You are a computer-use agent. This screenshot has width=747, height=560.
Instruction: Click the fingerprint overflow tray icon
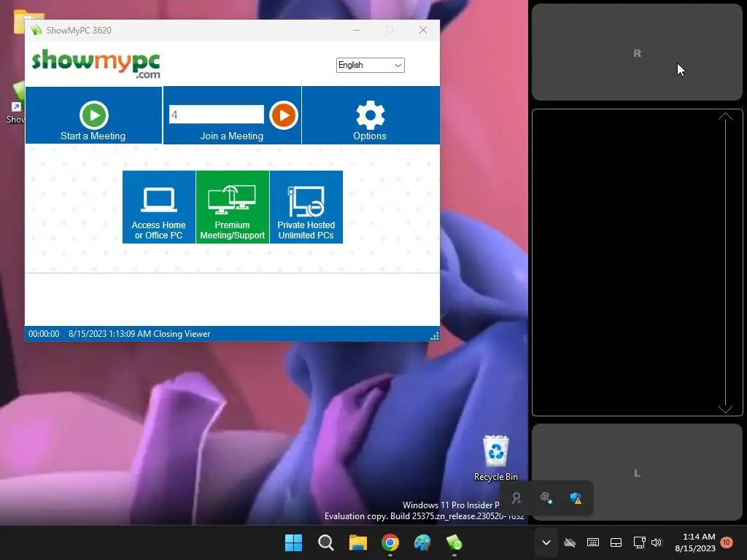coord(546,498)
